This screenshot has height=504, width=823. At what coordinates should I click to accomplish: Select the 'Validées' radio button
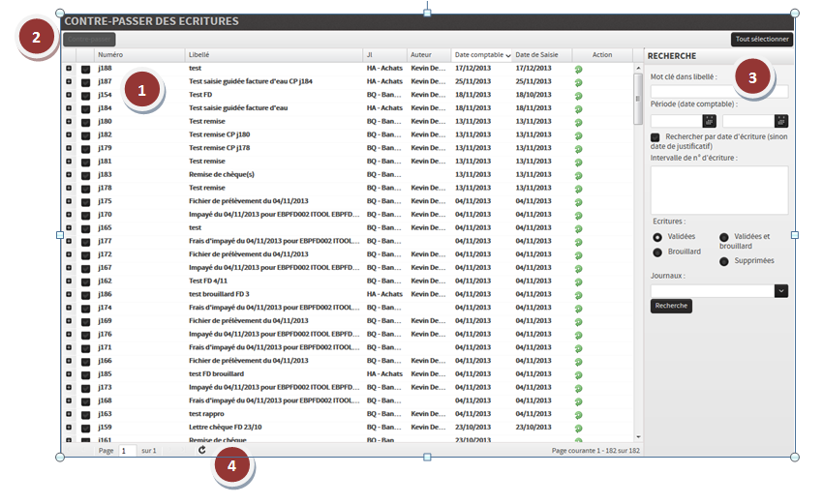coord(657,237)
